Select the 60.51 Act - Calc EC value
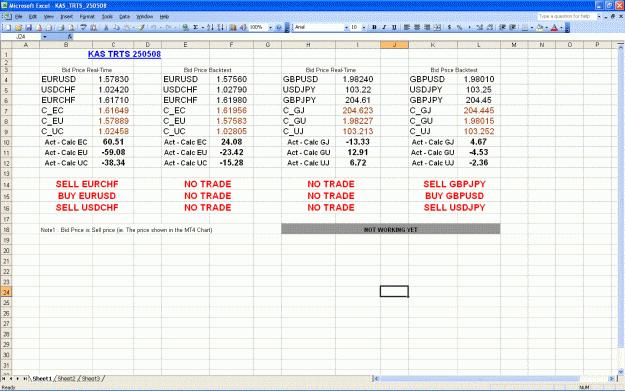 point(113,142)
